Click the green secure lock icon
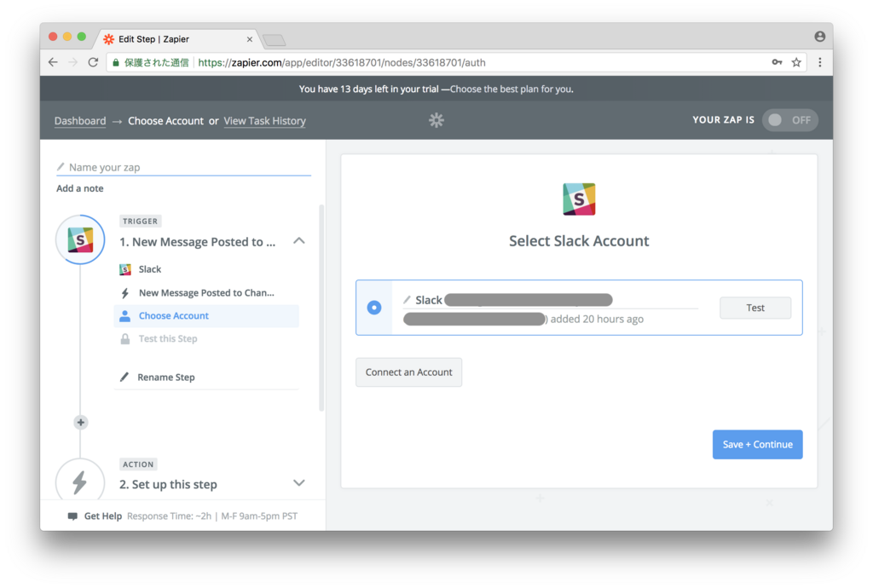The image size is (873, 588). point(116,62)
